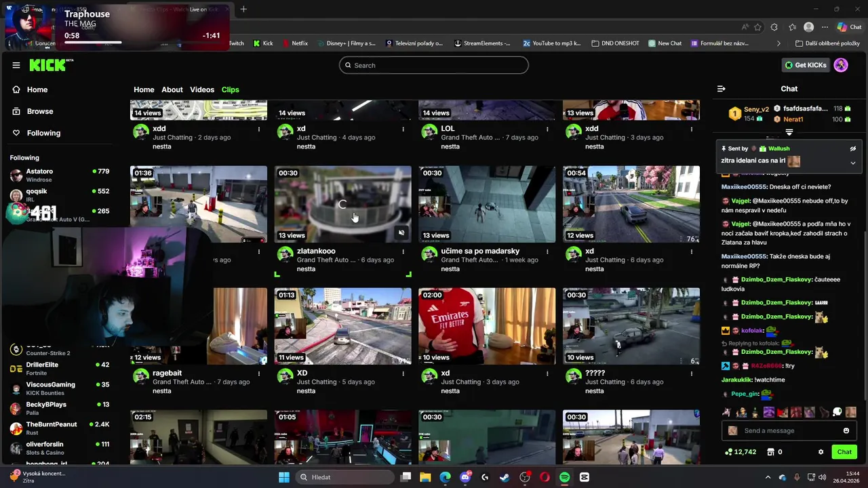868x488 pixels.
Task: Click Seny_v2 top gifter name
Action: coord(756,109)
